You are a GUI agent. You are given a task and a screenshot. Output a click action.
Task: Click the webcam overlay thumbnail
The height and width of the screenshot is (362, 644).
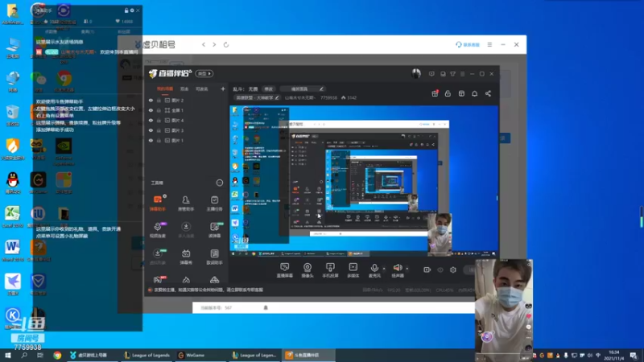(504, 310)
